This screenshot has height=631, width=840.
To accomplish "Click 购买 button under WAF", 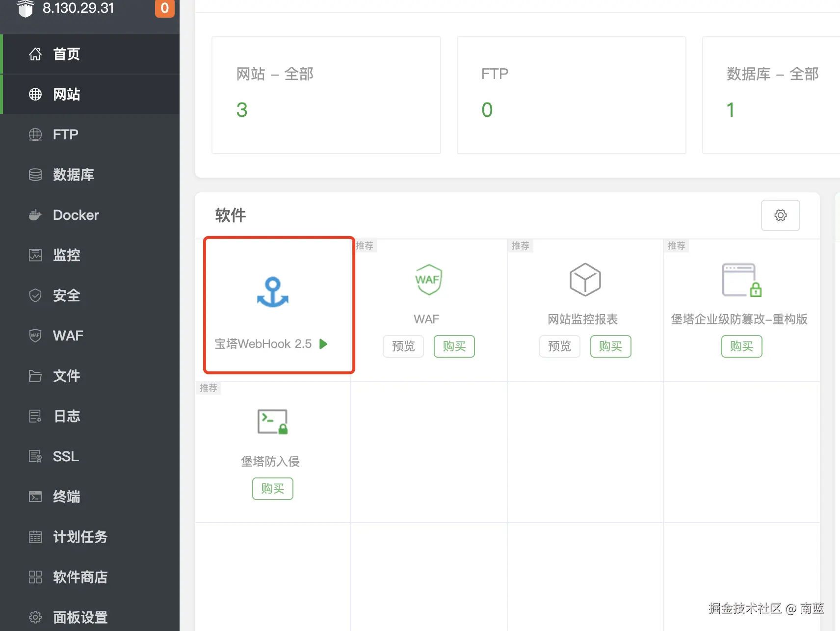I will (454, 346).
